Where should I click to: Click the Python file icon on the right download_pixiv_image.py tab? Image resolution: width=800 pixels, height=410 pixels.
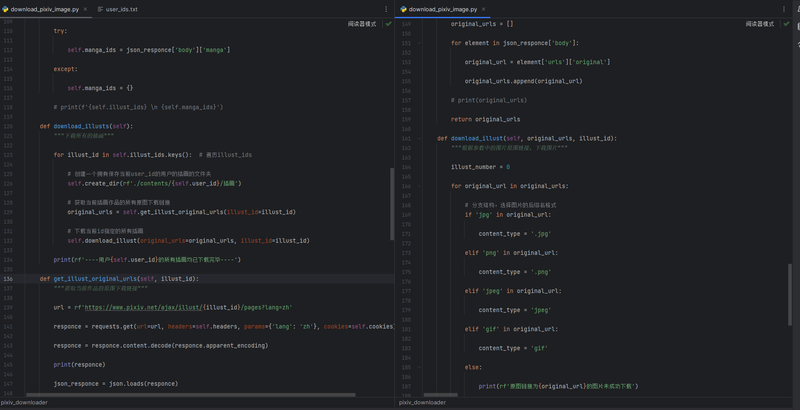(404, 9)
